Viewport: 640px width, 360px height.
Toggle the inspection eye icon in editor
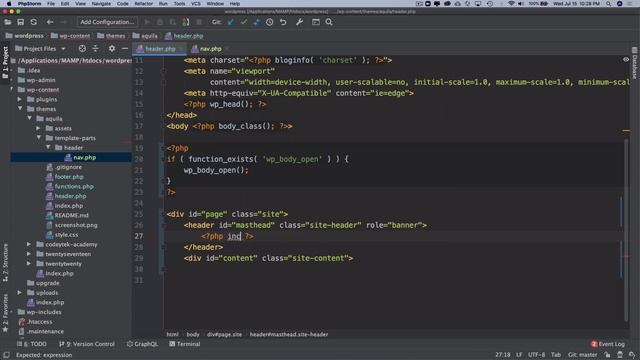pos(626,60)
